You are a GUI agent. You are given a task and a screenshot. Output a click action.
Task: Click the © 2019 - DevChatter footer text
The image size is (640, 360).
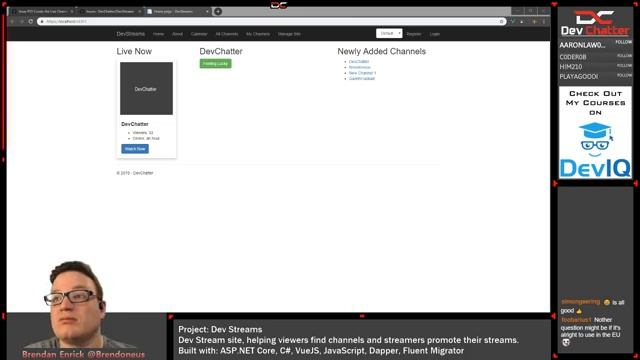(x=135, y=173)
